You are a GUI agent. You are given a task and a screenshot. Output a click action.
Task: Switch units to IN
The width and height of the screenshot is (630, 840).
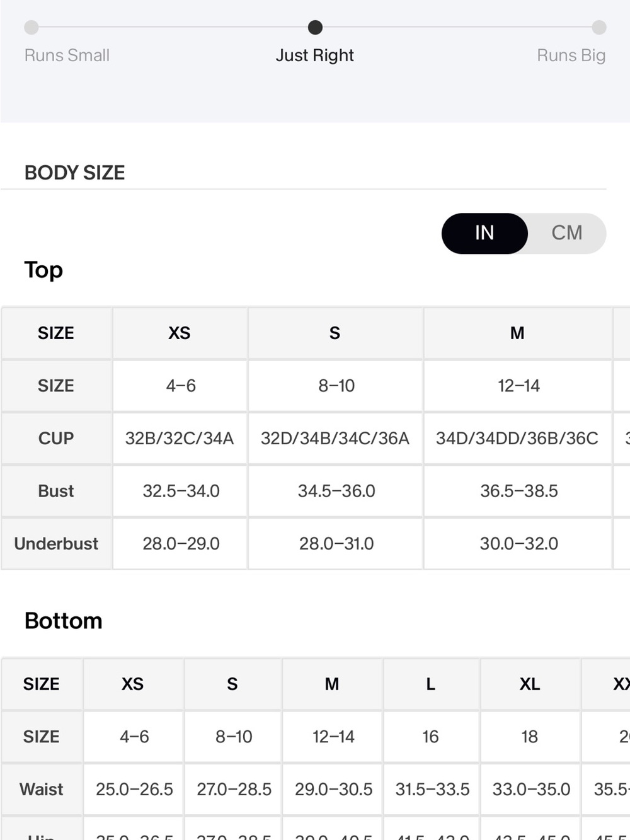[484, 233]
